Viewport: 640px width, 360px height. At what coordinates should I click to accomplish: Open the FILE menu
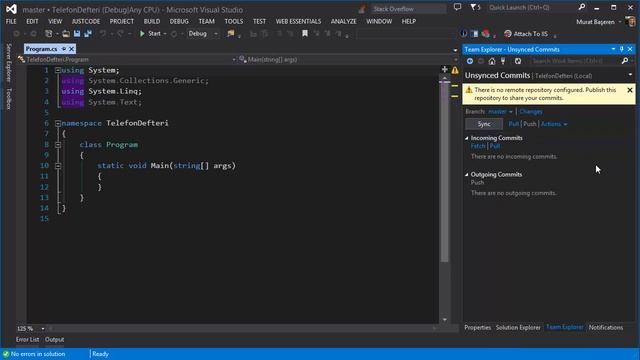click(x=11, y=21)
